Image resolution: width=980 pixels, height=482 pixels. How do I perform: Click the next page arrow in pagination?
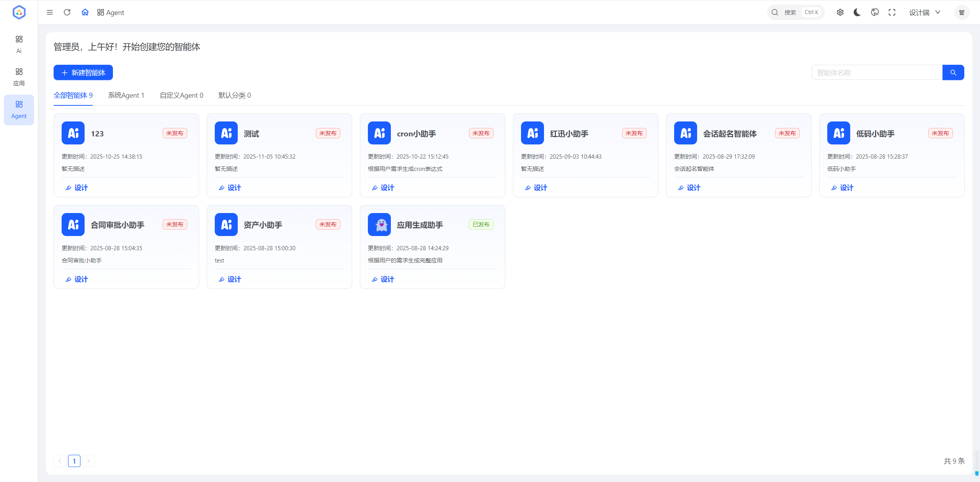coord(88,461)
